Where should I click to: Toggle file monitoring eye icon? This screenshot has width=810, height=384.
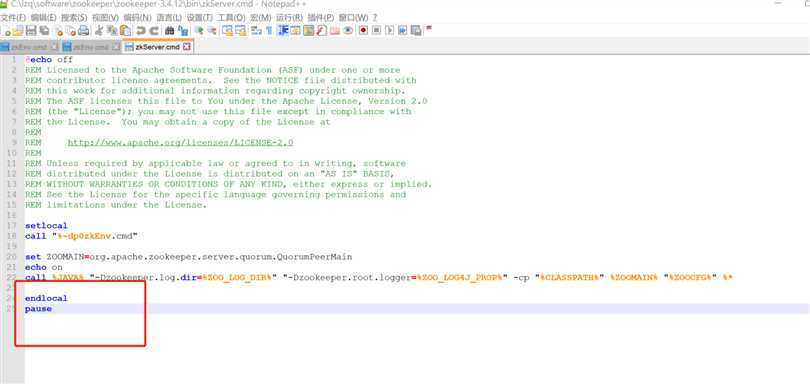click(348, 30)
